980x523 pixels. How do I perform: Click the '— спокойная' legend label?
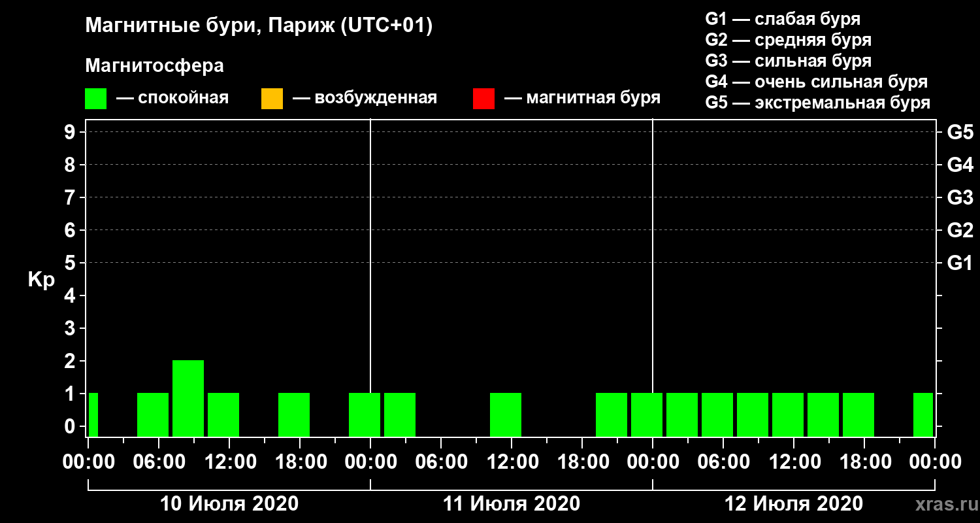pyautogui.click(x=172, y=99)
